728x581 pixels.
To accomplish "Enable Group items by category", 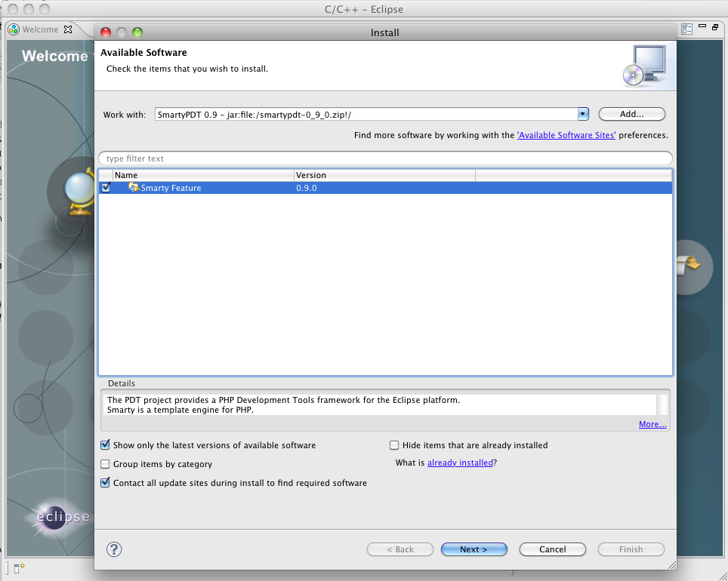I will click(106, 464).
